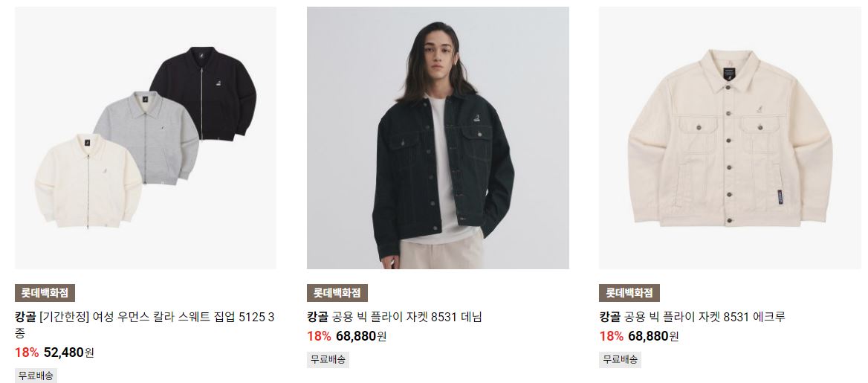Click 롯데백화점 badge under first product
This screenshot has width=868, height=383.
[x=45, y=293]
